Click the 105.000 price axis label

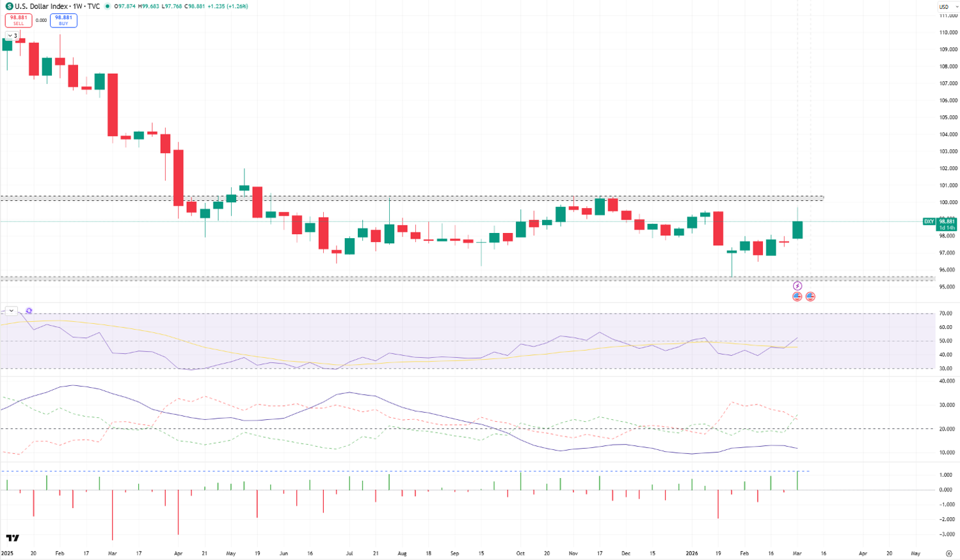click(x=948, y=117)
